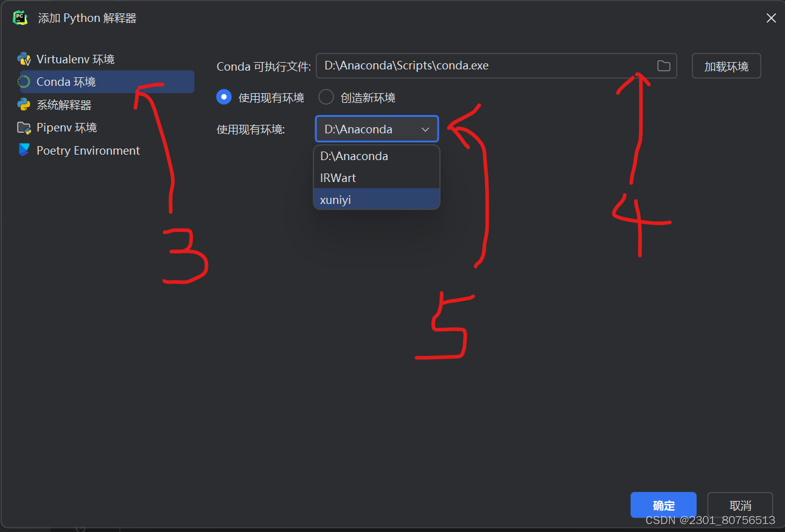Click the Pipenv folder icon
Screen dimensions: 785x532
coord(24,128)
